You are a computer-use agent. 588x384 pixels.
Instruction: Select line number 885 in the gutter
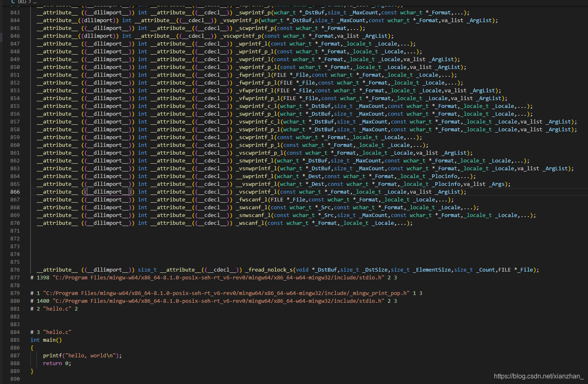[15, 340]
